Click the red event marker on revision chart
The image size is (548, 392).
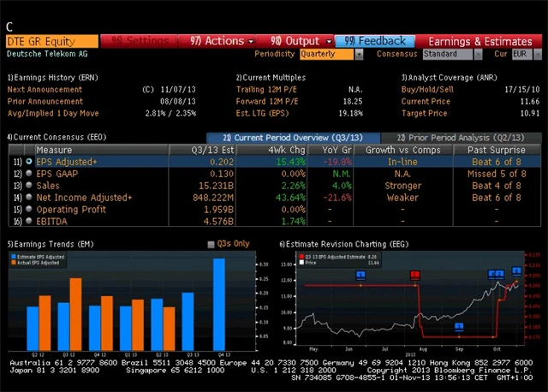click(x=415, y=275)
